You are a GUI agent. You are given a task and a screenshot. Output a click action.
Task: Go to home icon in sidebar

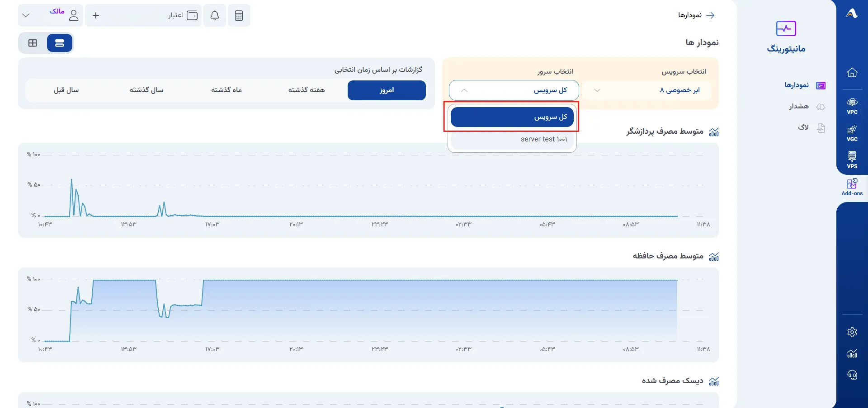pyautogui.click(x=852, y=73)
